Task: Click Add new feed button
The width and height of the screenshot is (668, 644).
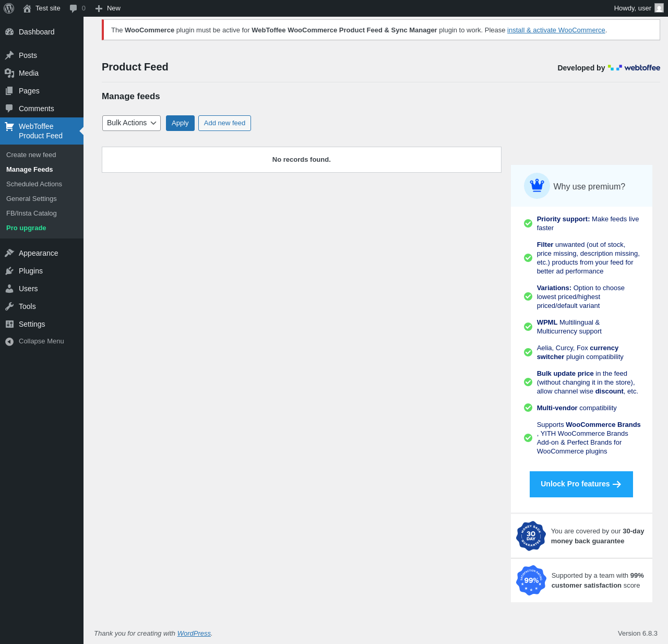Action: [224, 123]
